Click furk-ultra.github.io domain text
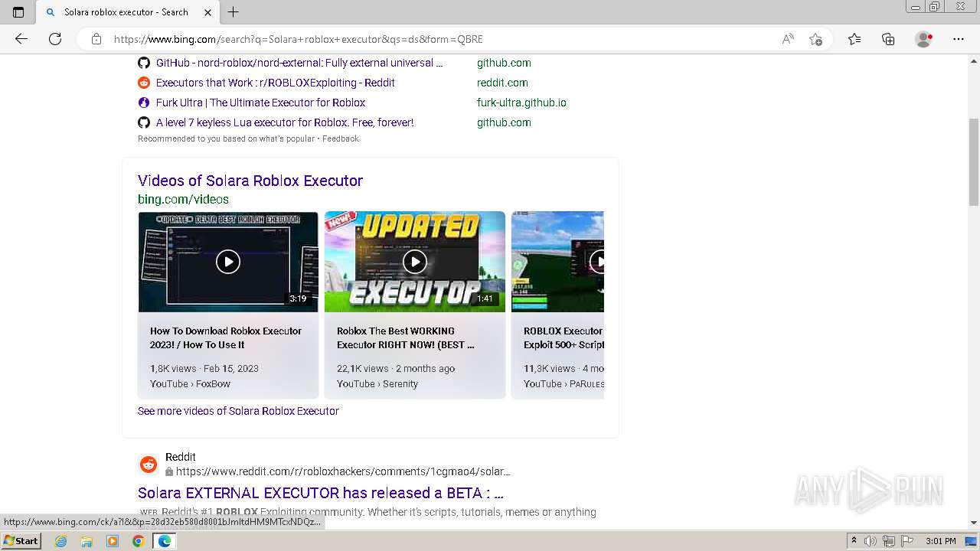Viewport: 980px width, 551px height. (521, 103)
